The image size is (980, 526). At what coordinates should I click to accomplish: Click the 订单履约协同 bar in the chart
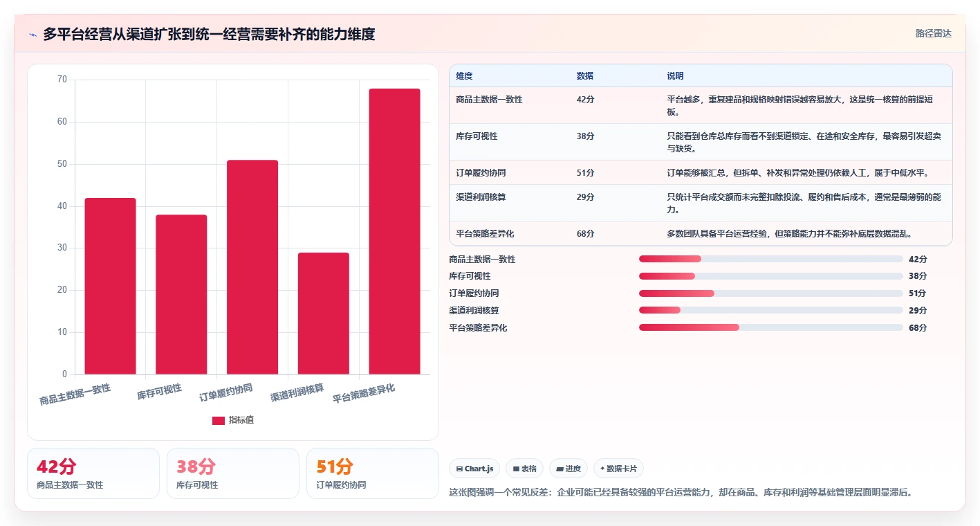pos(252,267)
